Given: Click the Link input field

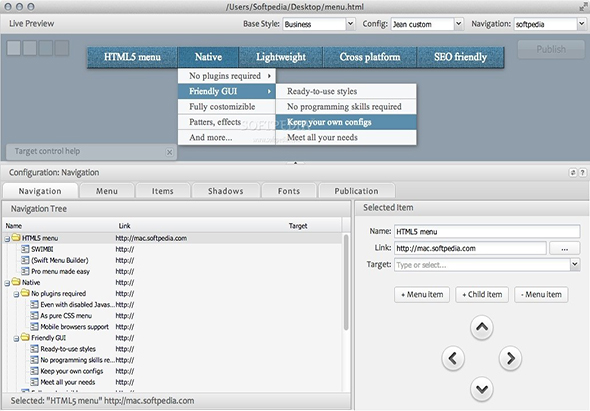Looking at the screenshot, I should pyautogui.click(x=470, y=248).
